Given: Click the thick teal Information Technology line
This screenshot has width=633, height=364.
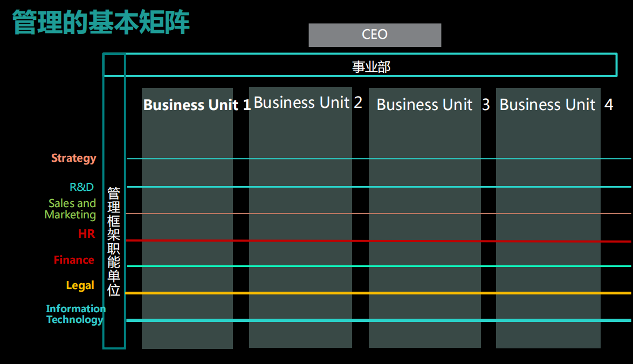Looking at the screenshot, I should (379, 320).
